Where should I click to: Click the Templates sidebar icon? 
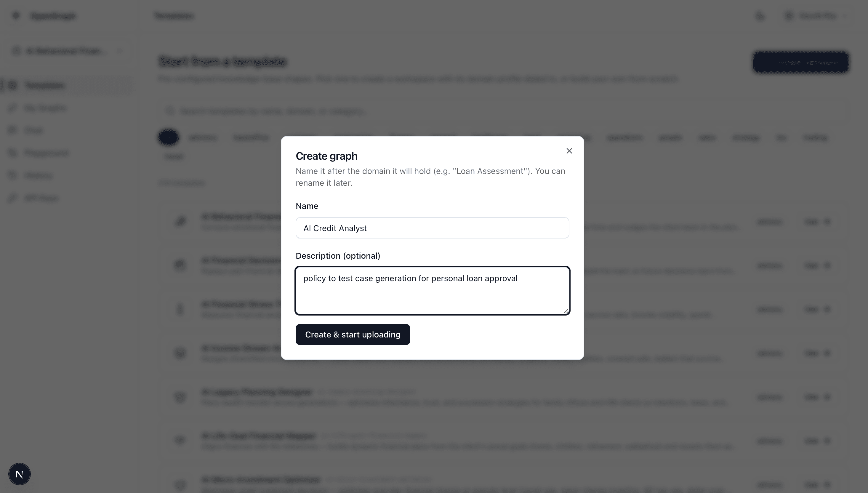click(x=13, y=85)
